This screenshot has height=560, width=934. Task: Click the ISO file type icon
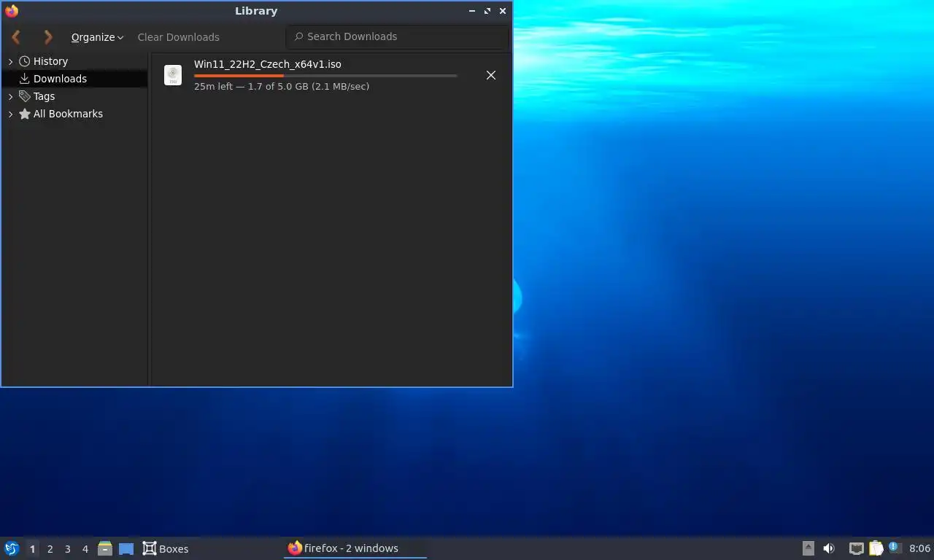click(173, 75)
